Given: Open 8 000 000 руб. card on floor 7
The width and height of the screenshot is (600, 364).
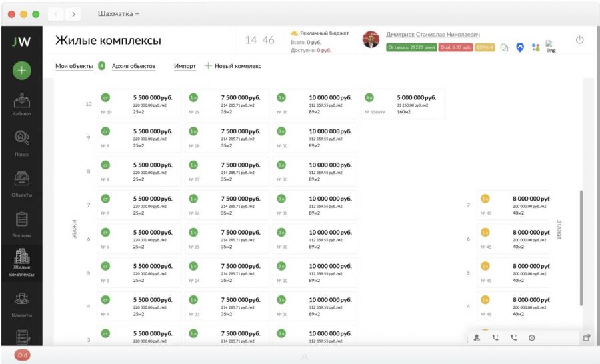Looking at the screenshot, I should pos(513,205).
